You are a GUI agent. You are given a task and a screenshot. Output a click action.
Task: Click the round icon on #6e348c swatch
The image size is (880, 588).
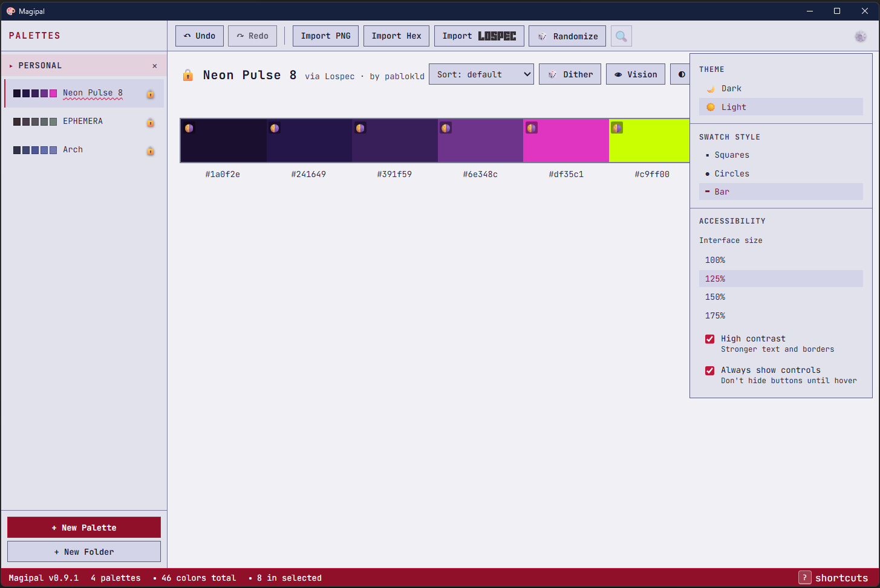pos(446,128)
